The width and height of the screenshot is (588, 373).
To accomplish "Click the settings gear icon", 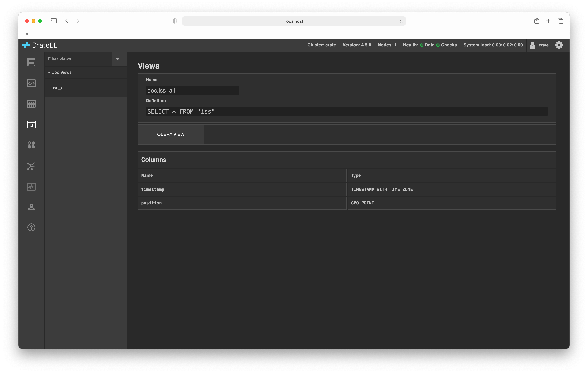I will [559, 45].
